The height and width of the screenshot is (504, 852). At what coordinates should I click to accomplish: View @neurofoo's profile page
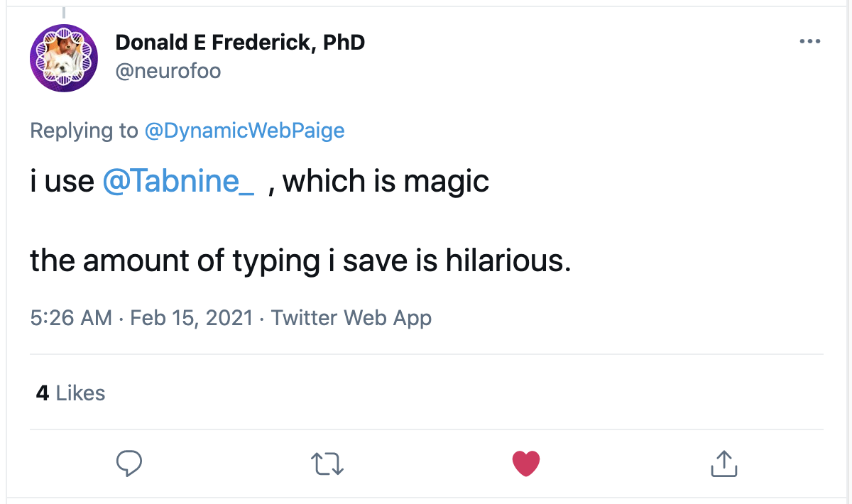168,71
